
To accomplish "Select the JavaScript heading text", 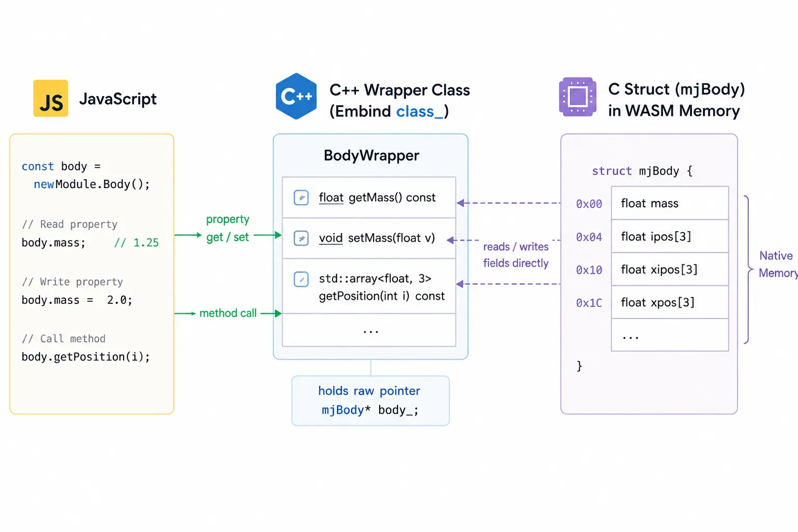I will point(118,99).
